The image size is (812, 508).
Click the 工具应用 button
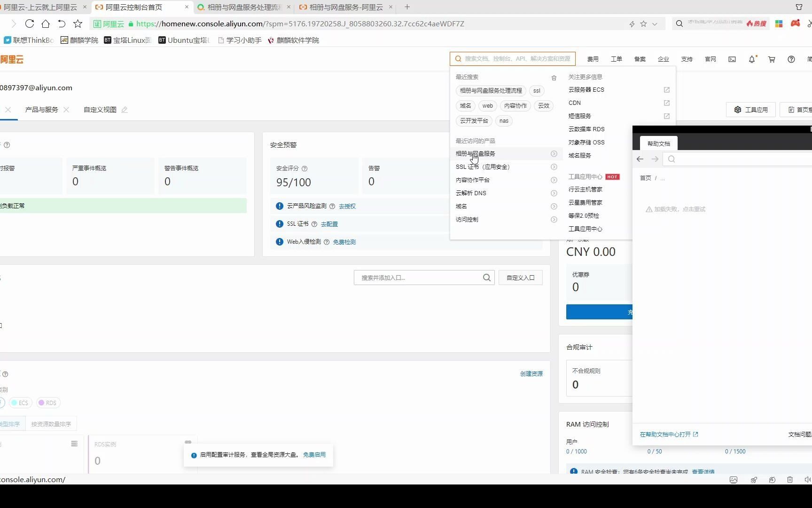751,110
